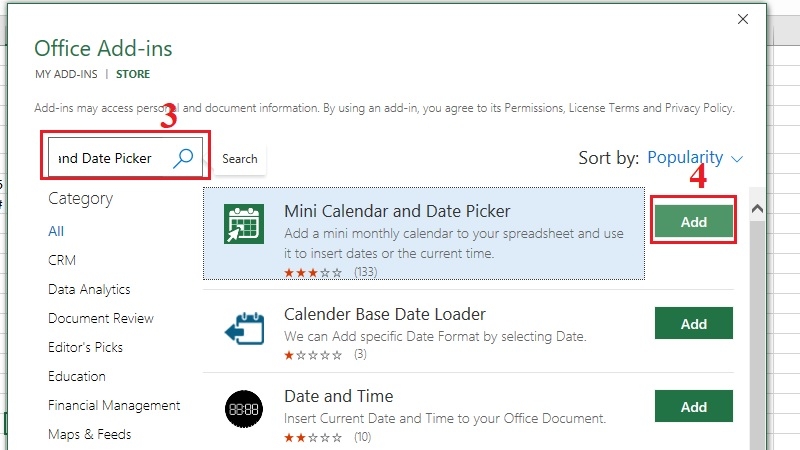
Task: Open Mini Calendar and Date Picker icon
Action: 244,224
